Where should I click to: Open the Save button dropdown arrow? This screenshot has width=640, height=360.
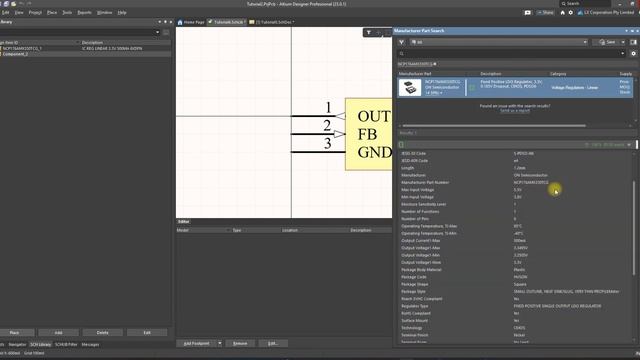tap(623, 42)
